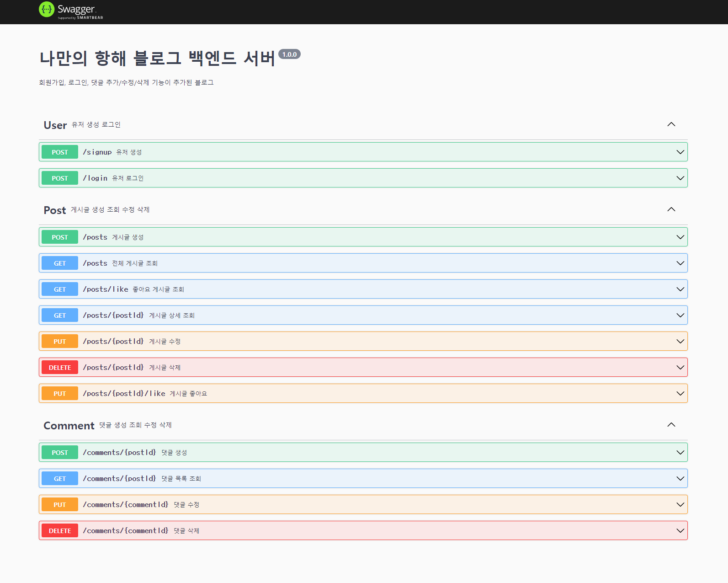Click GET badge of 게시글 상세 조회
Viewport: 728px width, 583px height.
(x=60, y=315)
